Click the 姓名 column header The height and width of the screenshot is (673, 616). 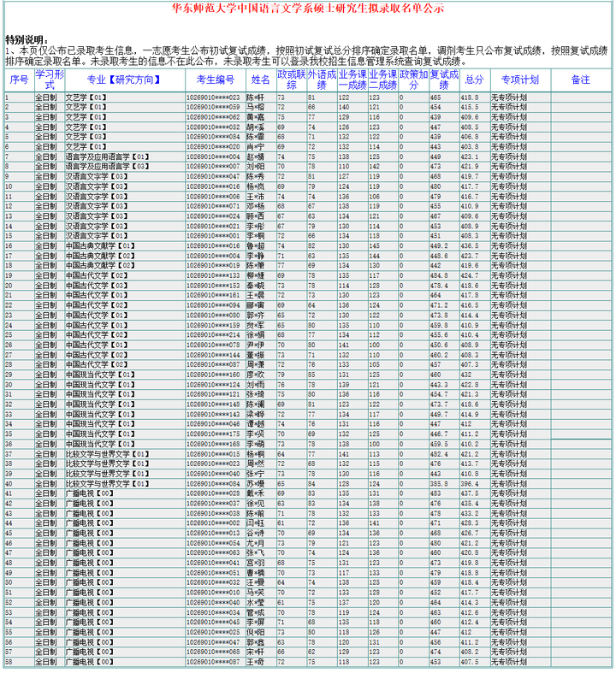point(261,80)
